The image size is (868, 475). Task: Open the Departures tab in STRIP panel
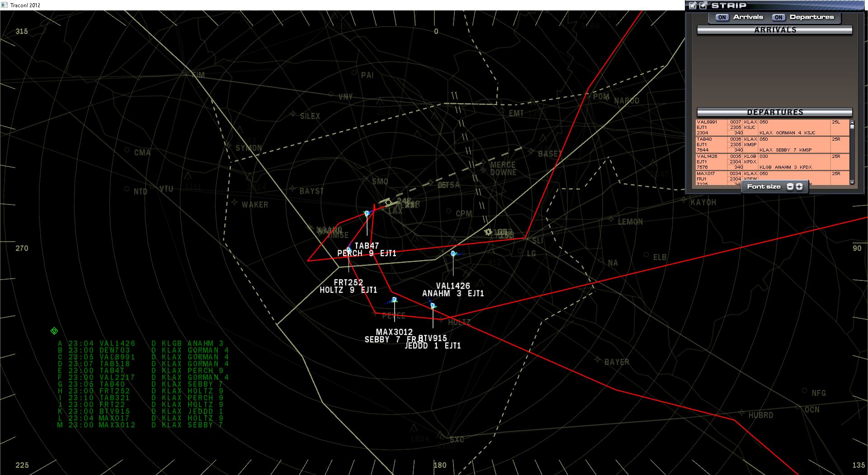click(812, 17)
